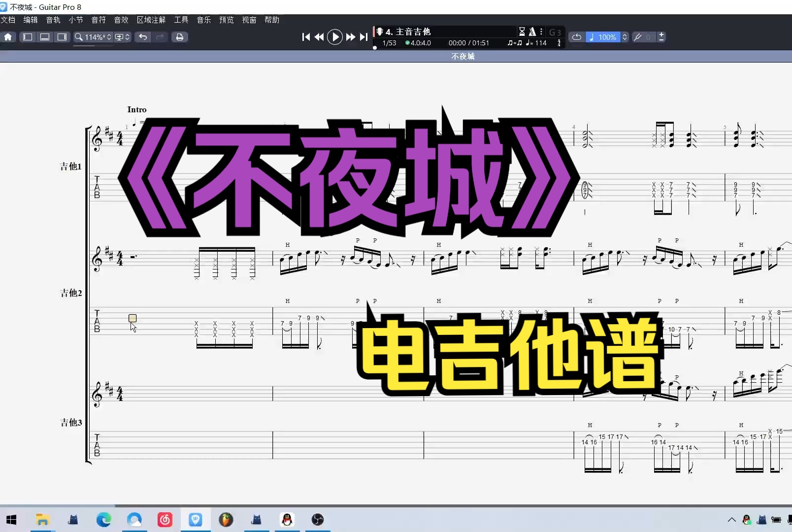This screenshot has height=532, width=792.
Task: Open Microsoft Edge from the taskbar
Action: [x=103, y=520]
